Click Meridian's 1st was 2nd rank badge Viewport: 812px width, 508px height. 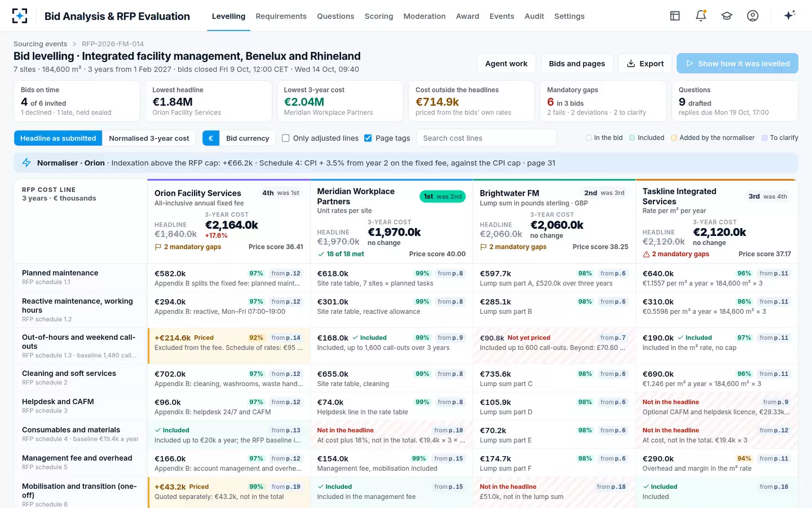[x=443, y=196]
